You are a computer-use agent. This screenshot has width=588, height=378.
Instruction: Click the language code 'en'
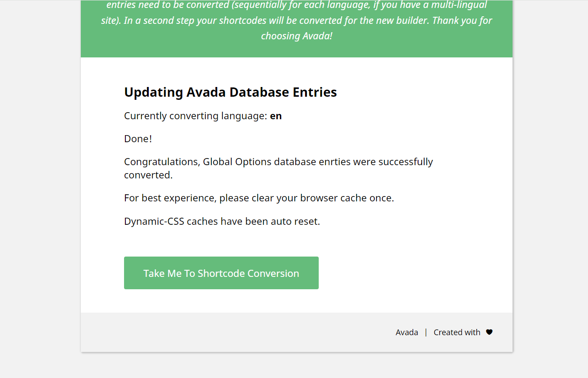(276, 116)
